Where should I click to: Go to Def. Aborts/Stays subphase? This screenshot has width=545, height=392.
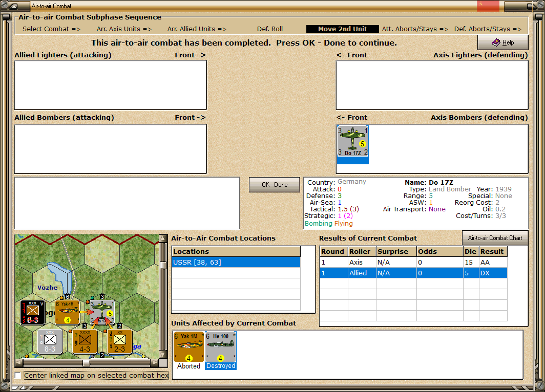488,29
